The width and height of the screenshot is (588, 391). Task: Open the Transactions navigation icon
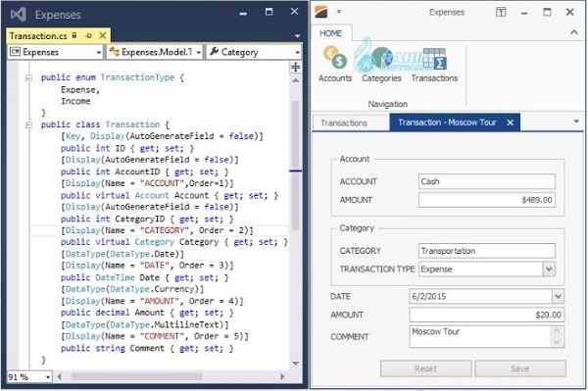click(434, 64)
